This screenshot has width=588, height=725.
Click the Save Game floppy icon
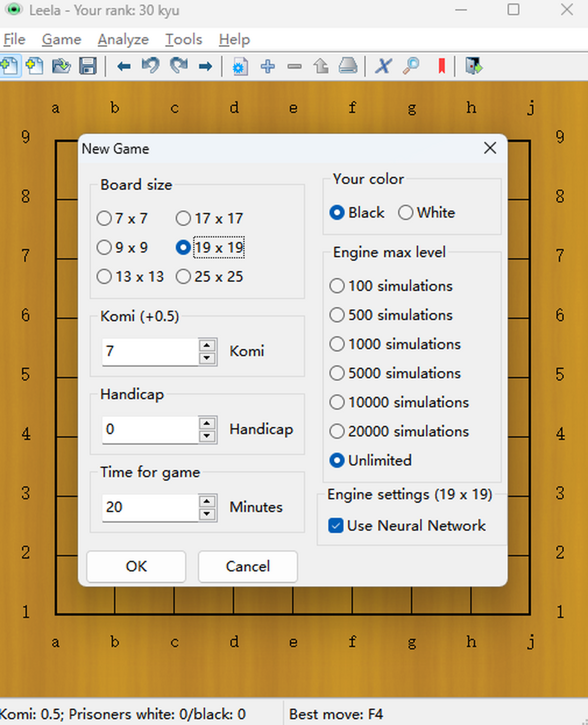pyautogui.click(x=88, y=66)
